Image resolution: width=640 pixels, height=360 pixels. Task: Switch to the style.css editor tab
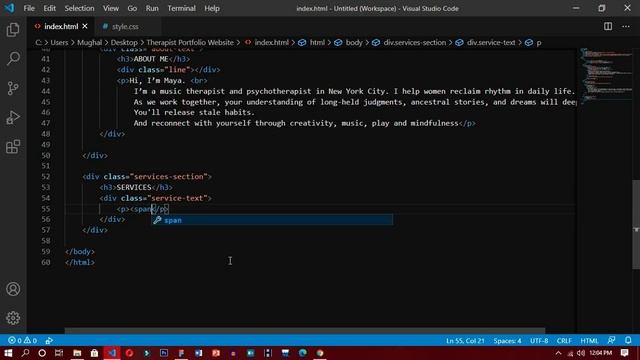(125, 27)
